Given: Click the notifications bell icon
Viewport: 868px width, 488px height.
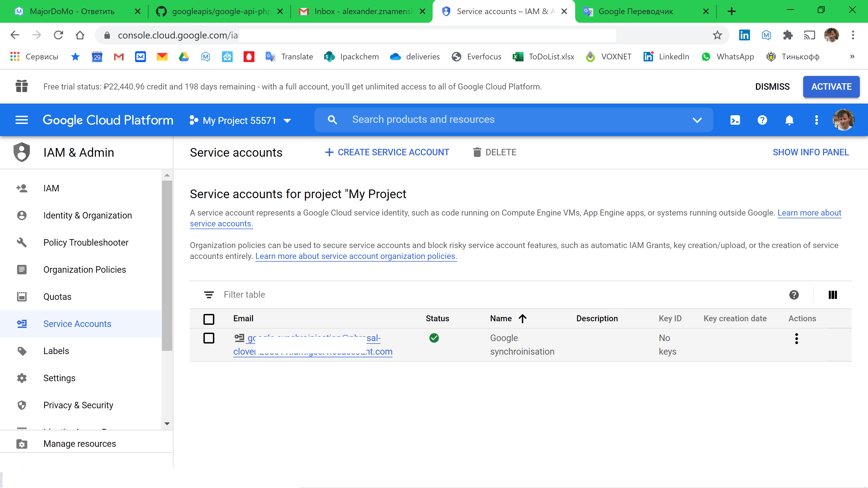Looking at the screenshot, I should [789, 120].
